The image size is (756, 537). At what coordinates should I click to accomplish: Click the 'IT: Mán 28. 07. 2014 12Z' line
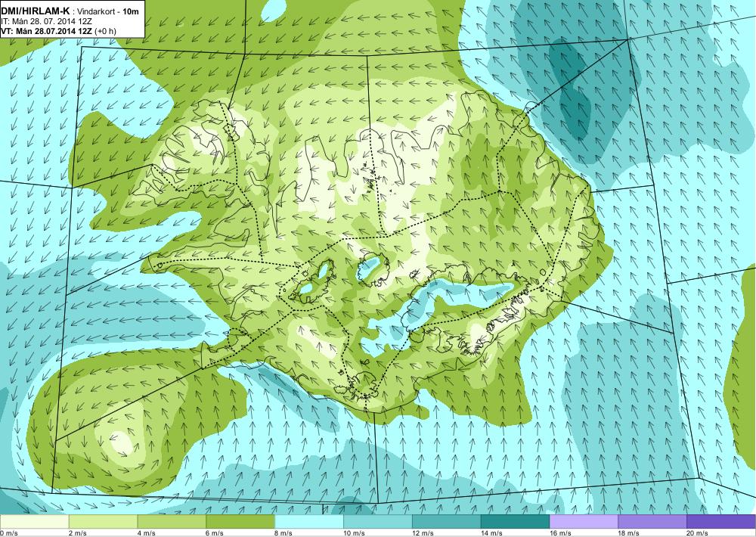pos(46,21)
